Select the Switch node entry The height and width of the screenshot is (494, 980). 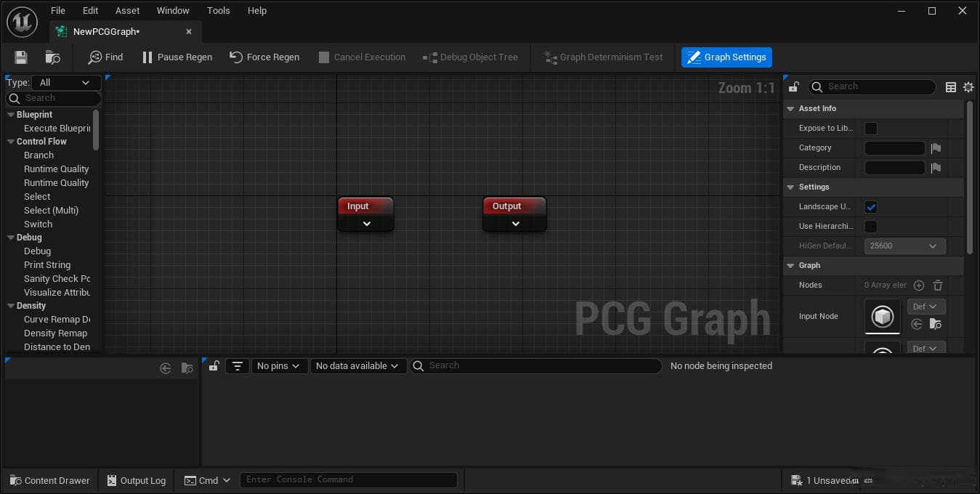pyautogui.click(x=38, y=224)
